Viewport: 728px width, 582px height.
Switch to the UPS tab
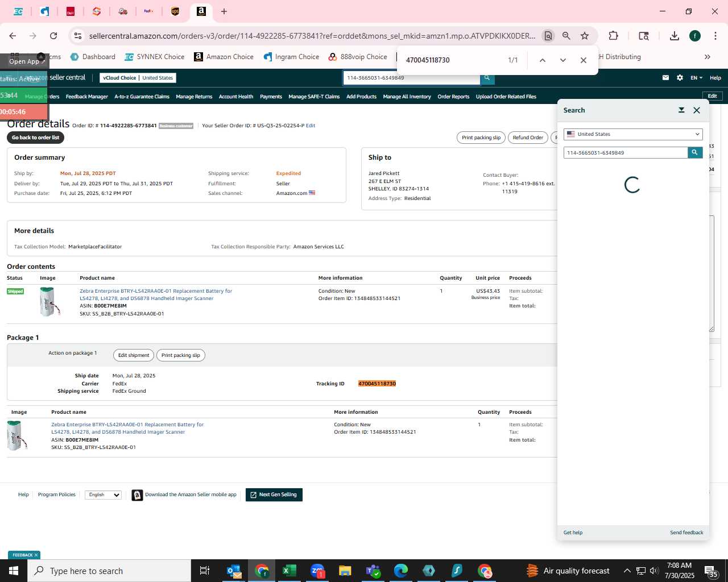[x=175, y=11]
